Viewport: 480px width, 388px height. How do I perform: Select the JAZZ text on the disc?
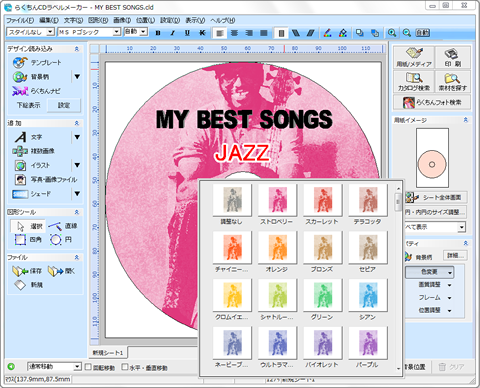pyautogui.click(x=242, y=153)
